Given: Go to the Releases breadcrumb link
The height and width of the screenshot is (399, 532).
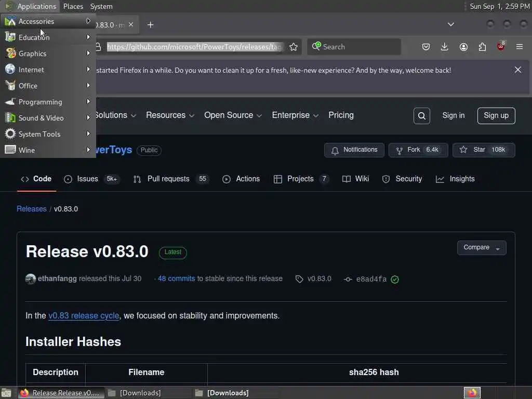Looking at the screenshot, I should click(32, 209).
